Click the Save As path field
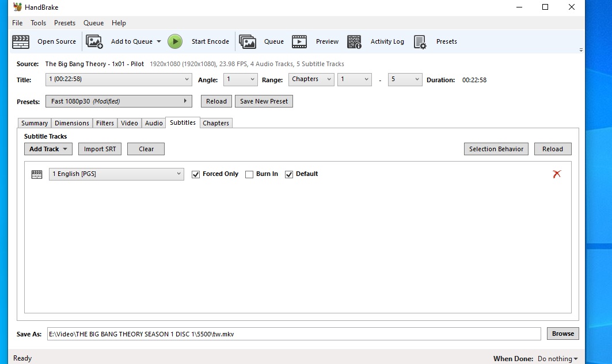The height and width of the screenshot is (364, 612). [x=294, y=334]
